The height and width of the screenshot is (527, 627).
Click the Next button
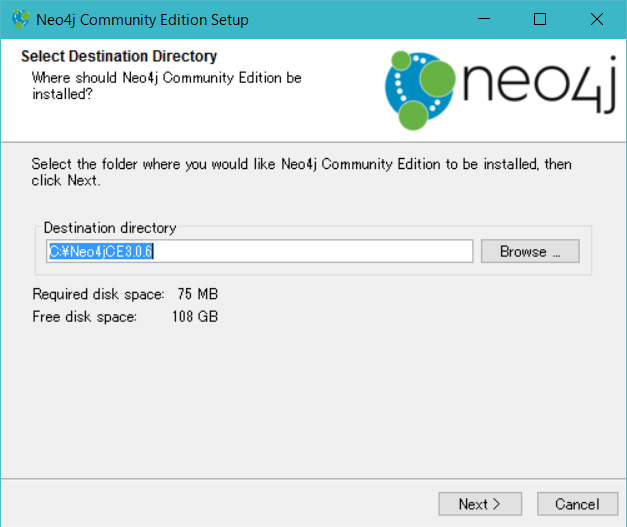[x=480, y=504]
